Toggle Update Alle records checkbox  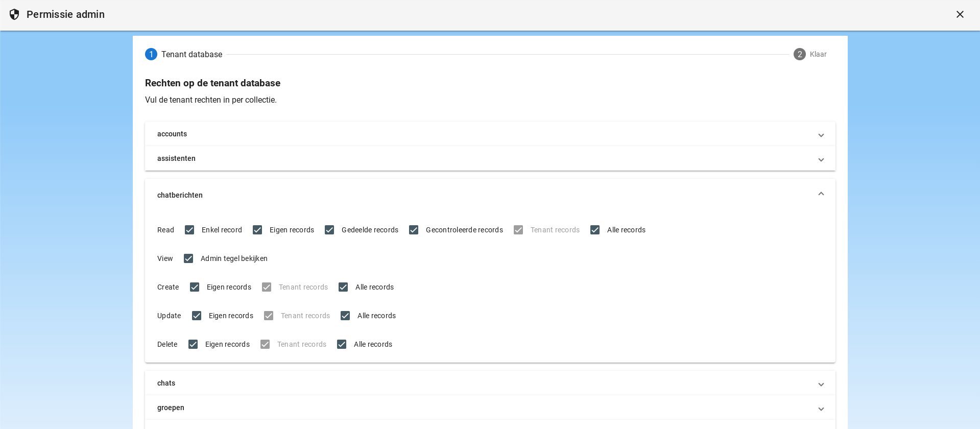pos(345,316)
